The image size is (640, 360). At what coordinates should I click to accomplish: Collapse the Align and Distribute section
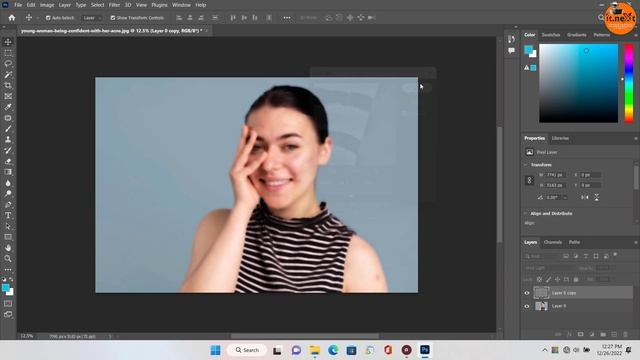click(x=526, y=213)
